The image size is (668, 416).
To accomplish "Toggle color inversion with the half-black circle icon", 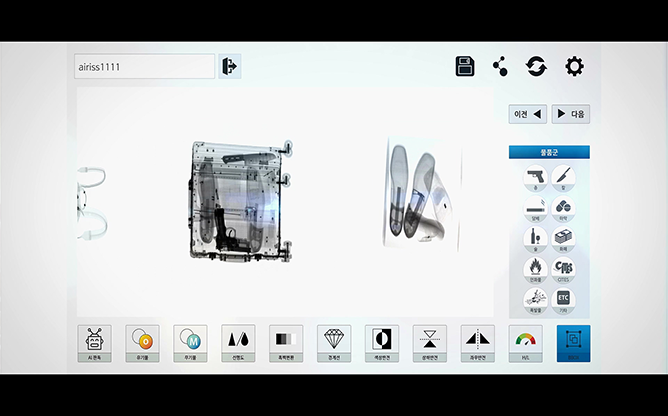I will [382, 344].
